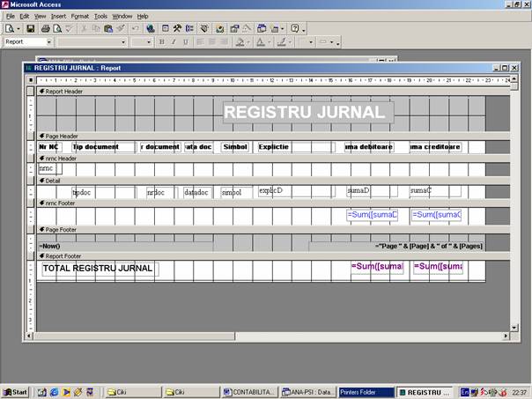
Task: Open the Toolbox with the hammer icon
Action: (177, 29)
